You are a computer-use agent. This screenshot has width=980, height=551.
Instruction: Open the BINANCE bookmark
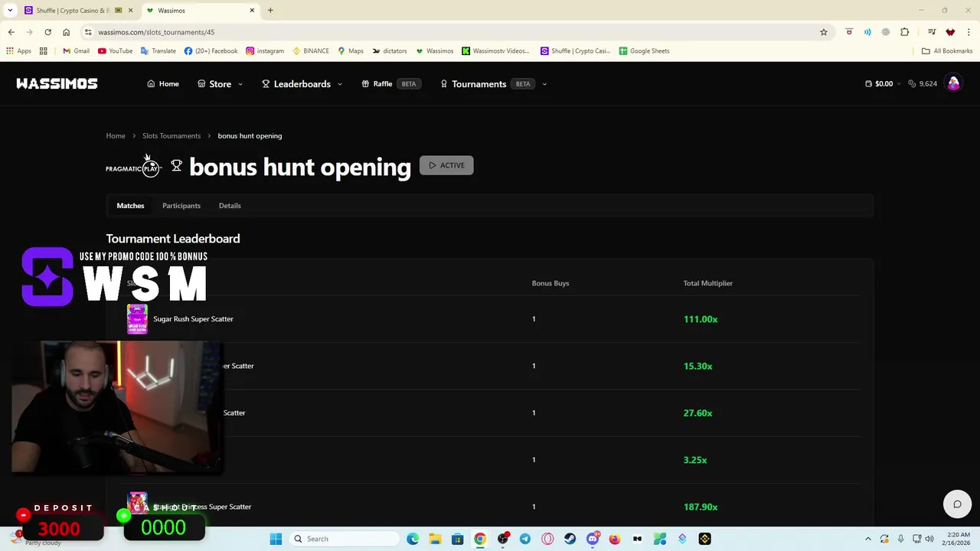tap(311, 51)
